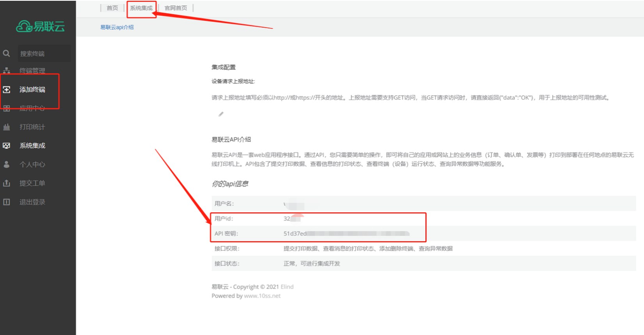Open 添加终端 menu item
Screen dimensions: 644x335
pyautogui.click(x=32, y=90)
